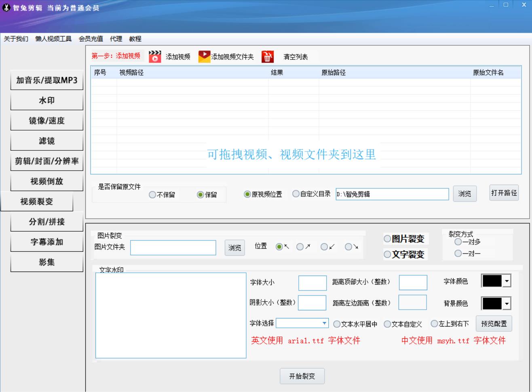This screenshot has height=392, width=532.
Task: Click the 图片文件夹 input field
Action: pos(173,248)
